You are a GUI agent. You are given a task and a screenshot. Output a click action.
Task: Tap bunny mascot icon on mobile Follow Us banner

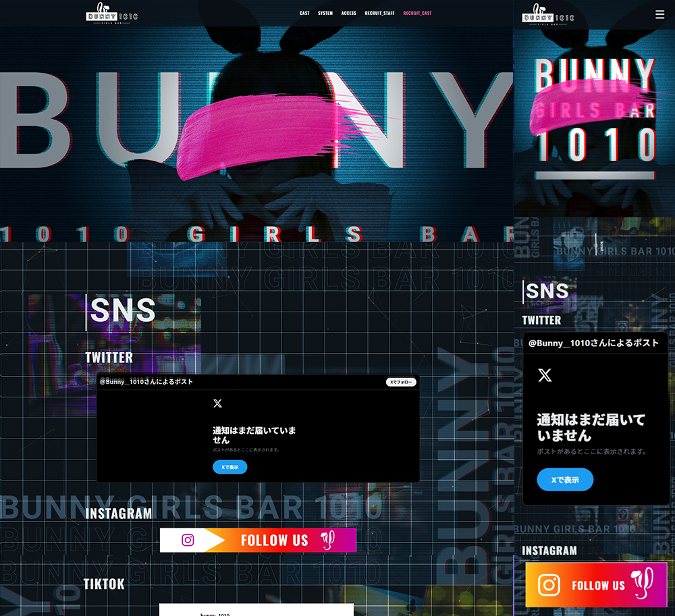[641, 584]
